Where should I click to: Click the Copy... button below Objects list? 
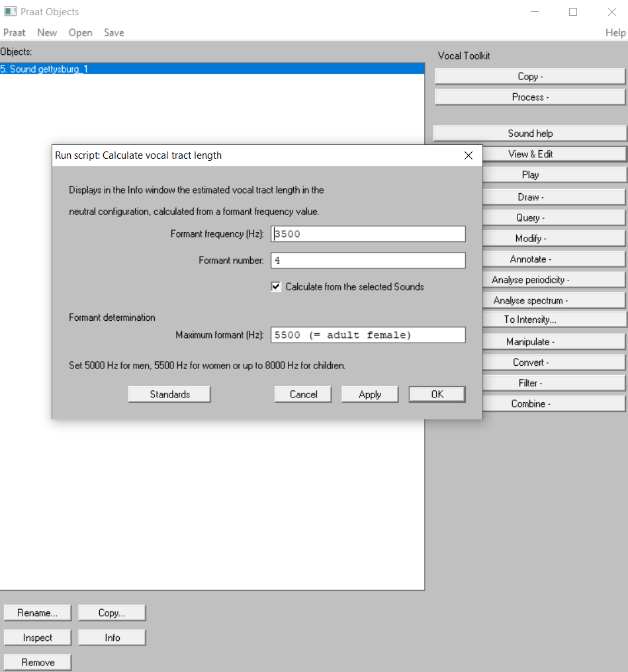[x=112, y=613]
